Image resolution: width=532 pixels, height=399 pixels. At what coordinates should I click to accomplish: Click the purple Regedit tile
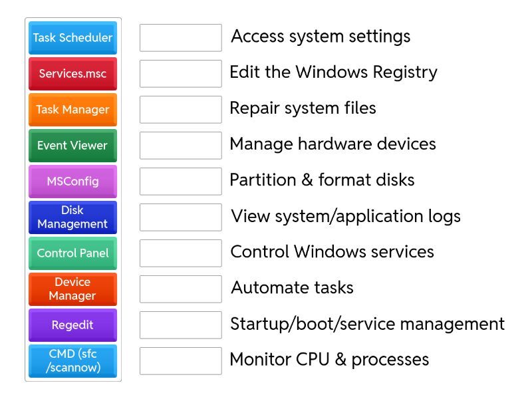(x=72, y=325)
